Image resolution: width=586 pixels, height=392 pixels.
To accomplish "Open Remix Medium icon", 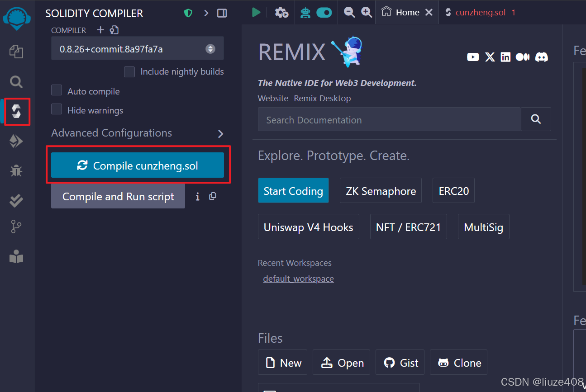I will [x=523, y=57].
